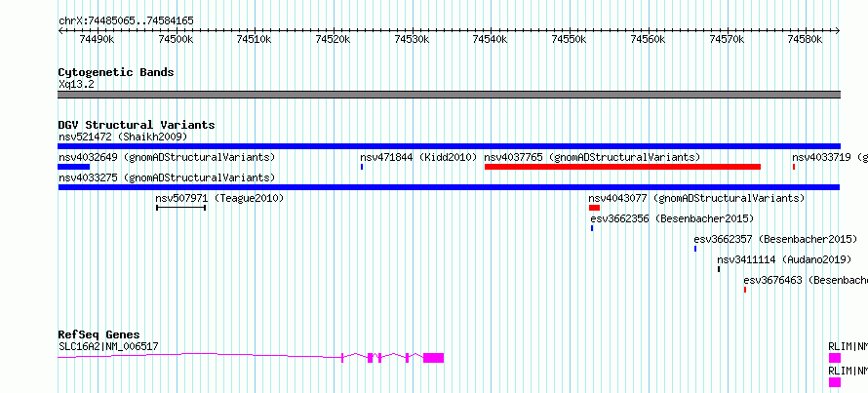Click the nsv4033719 variant label

pyautogui.click(x=830, y=157)
